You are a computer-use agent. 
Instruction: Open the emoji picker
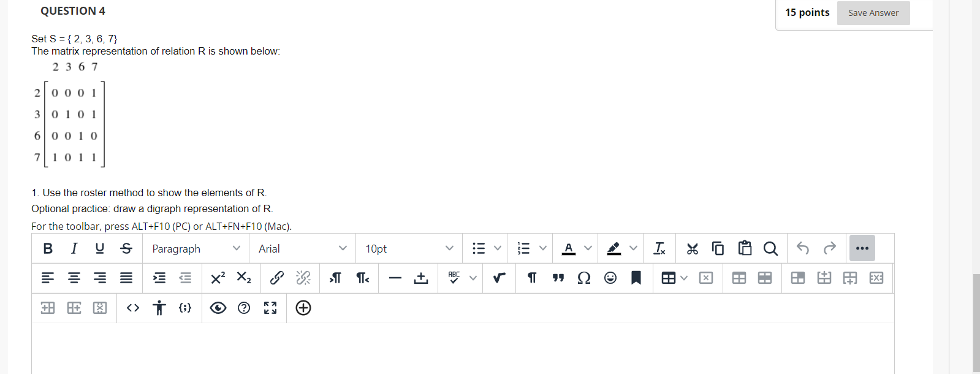610,278
